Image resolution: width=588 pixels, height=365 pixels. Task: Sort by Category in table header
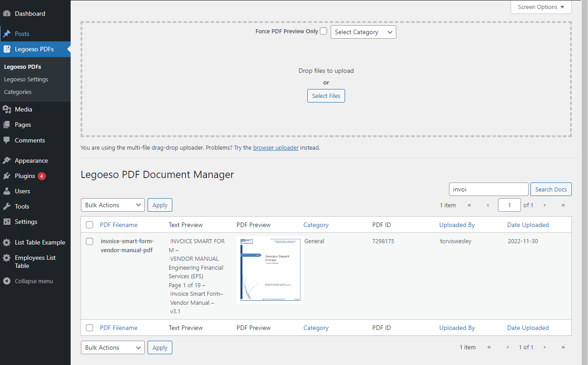[x=316, y=225]
